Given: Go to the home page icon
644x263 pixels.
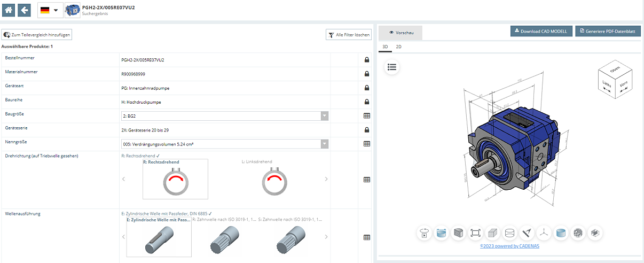Looking at the screenshot, I should coord(8,10).
